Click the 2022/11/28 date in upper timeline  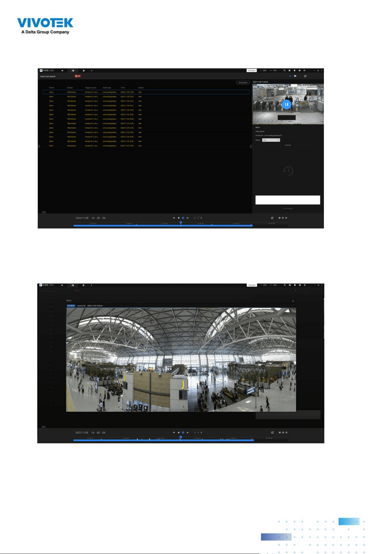coord(82,218)
